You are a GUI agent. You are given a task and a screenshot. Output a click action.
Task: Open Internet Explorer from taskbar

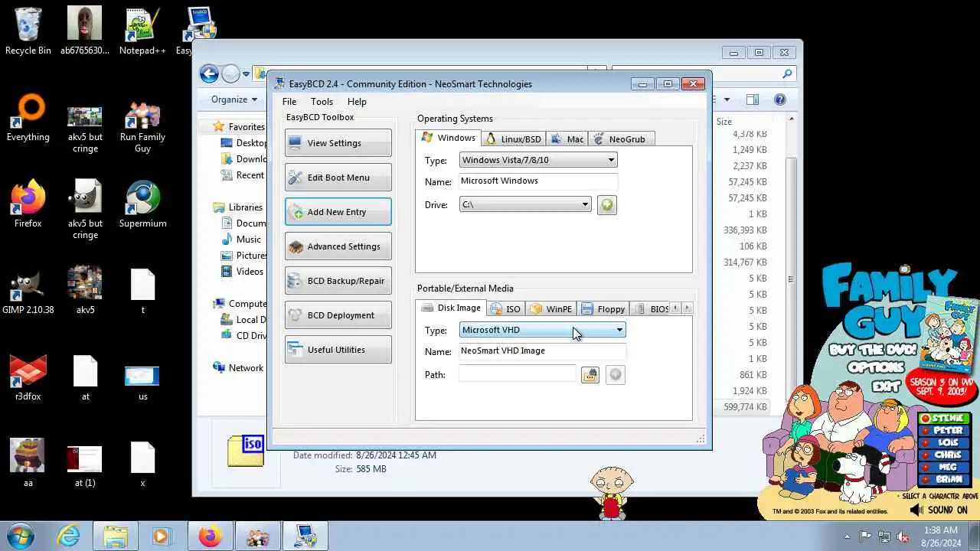(x=69, y=536)
